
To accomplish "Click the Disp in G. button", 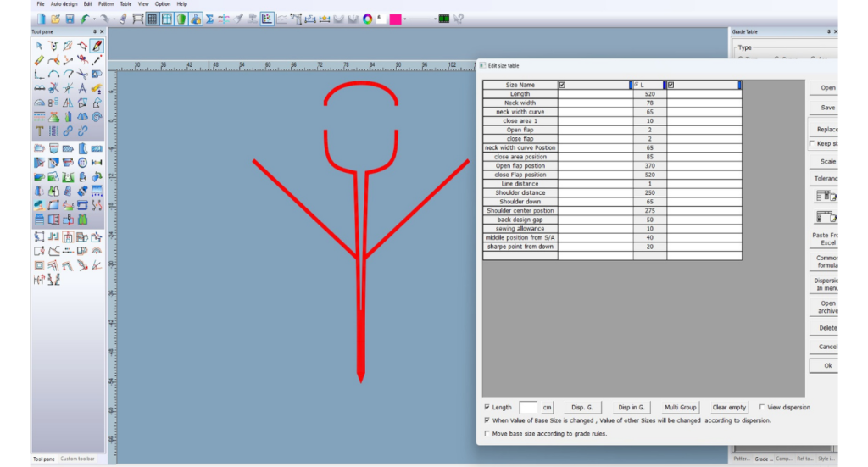I will click(631, 407).
